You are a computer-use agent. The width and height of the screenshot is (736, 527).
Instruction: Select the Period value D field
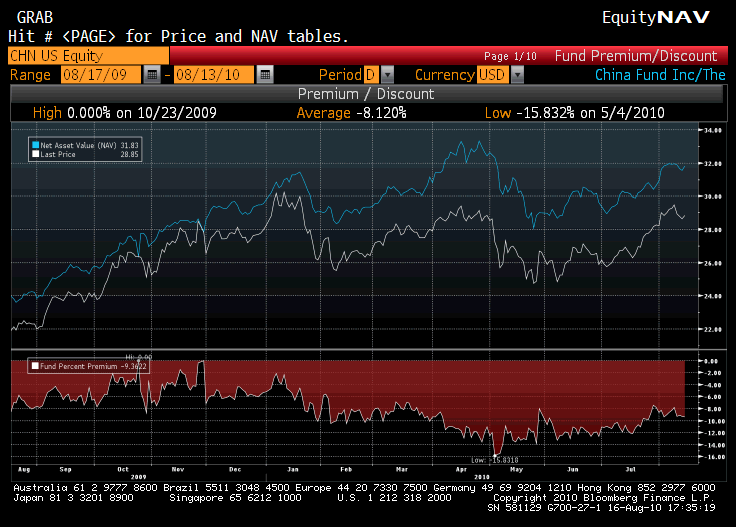click(371, 75)
